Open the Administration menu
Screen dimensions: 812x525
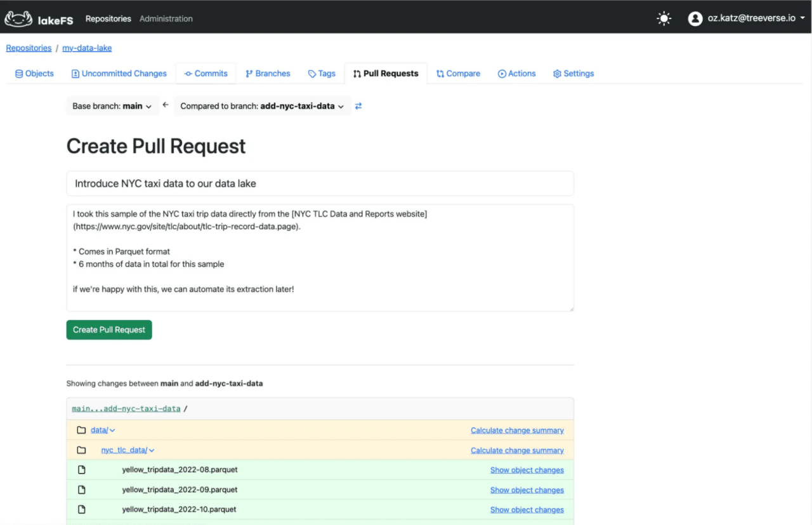[166, 18]
